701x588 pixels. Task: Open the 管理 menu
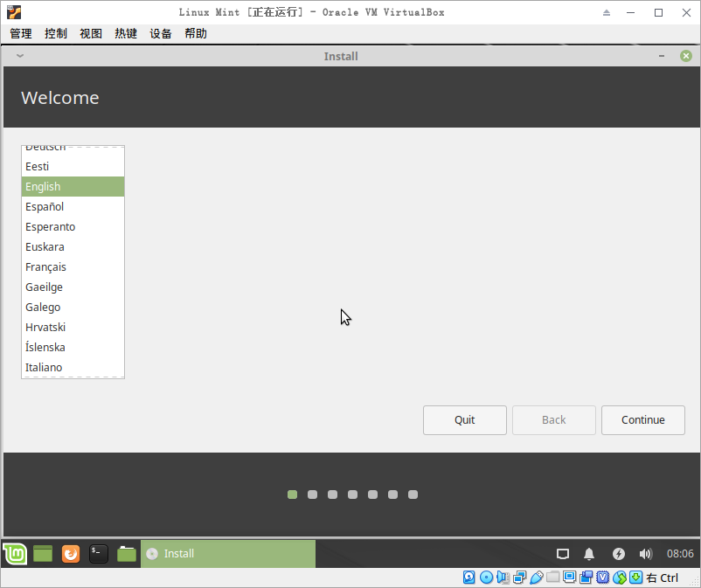point(21,33)
